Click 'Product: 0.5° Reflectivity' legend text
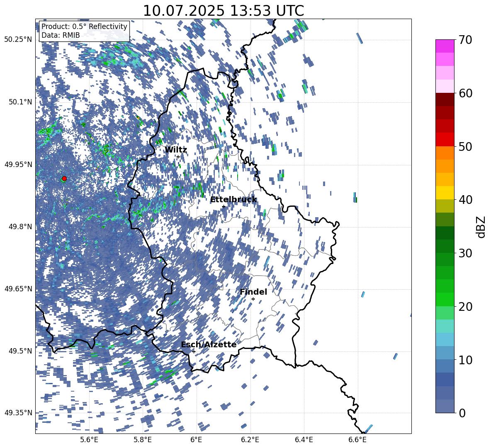Viewport: 491px width, 448px height. [x=84, y=26]
